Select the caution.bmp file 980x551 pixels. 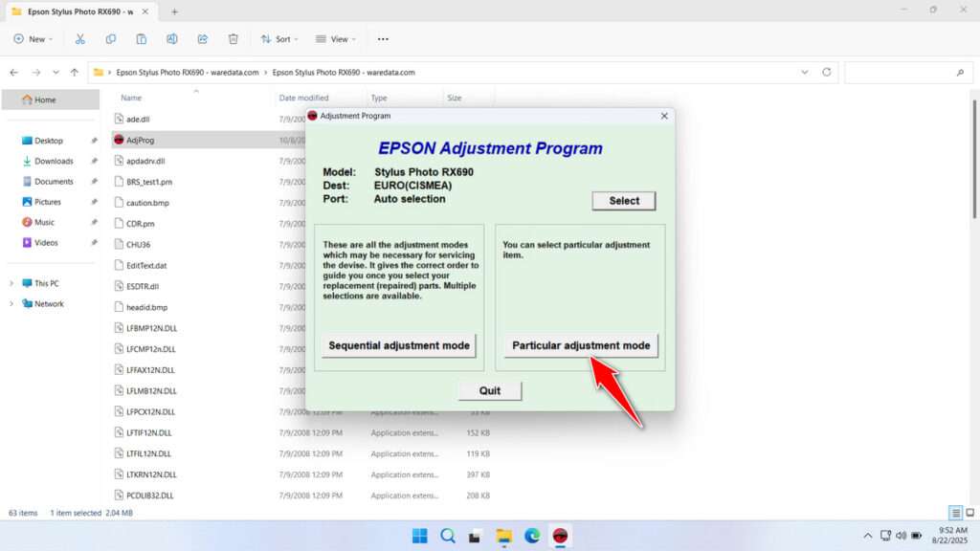[x=147, y=203]
